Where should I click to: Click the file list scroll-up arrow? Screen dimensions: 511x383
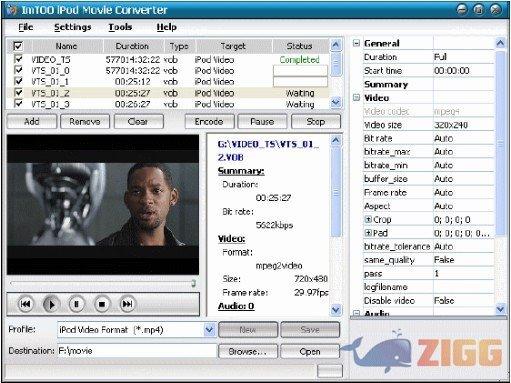point(336,45)
